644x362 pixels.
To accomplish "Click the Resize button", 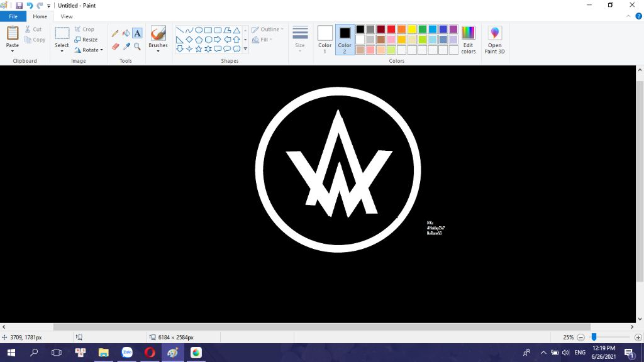I will (x=86, y=40).
